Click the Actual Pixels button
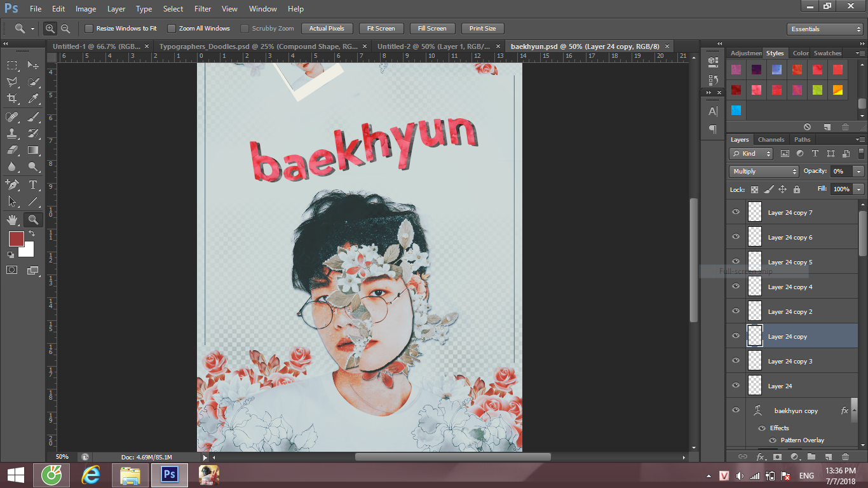 (327, 29)
